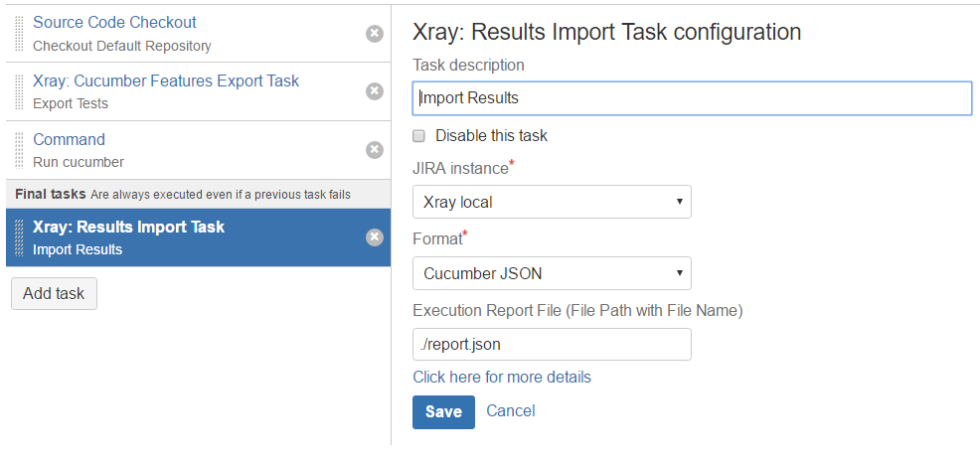Image resolution: width=980 pixels, height=466 pixels.
Task: Delete the Command task via x icon
Action: [x=375, y=150]
